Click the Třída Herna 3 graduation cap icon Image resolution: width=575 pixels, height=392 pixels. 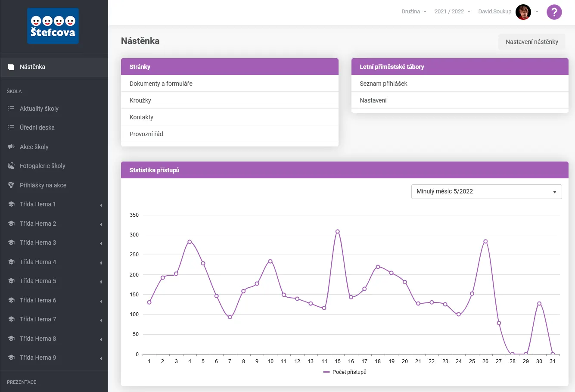(11, 243)
